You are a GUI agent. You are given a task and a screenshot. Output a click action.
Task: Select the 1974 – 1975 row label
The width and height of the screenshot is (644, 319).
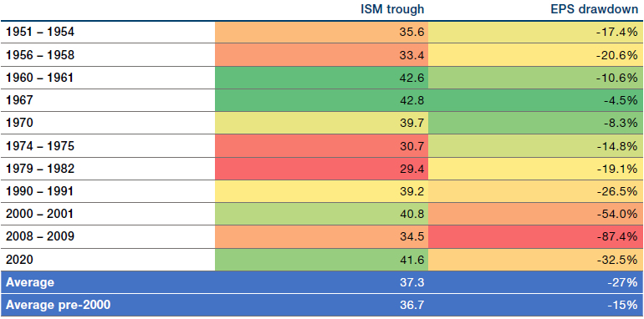pos(40,145)
